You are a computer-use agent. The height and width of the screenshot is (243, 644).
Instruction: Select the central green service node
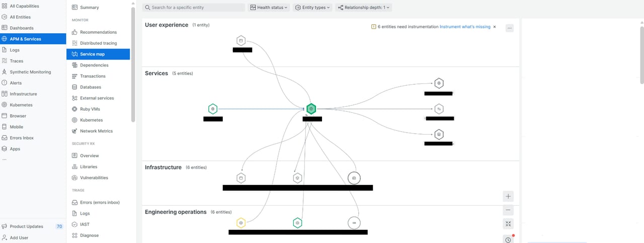(311, 109)
